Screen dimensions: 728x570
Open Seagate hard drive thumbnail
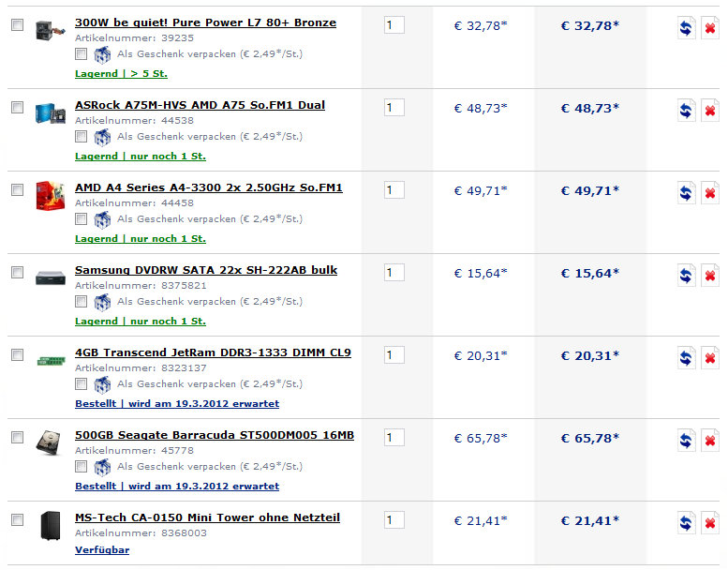[x=50, y=442]
